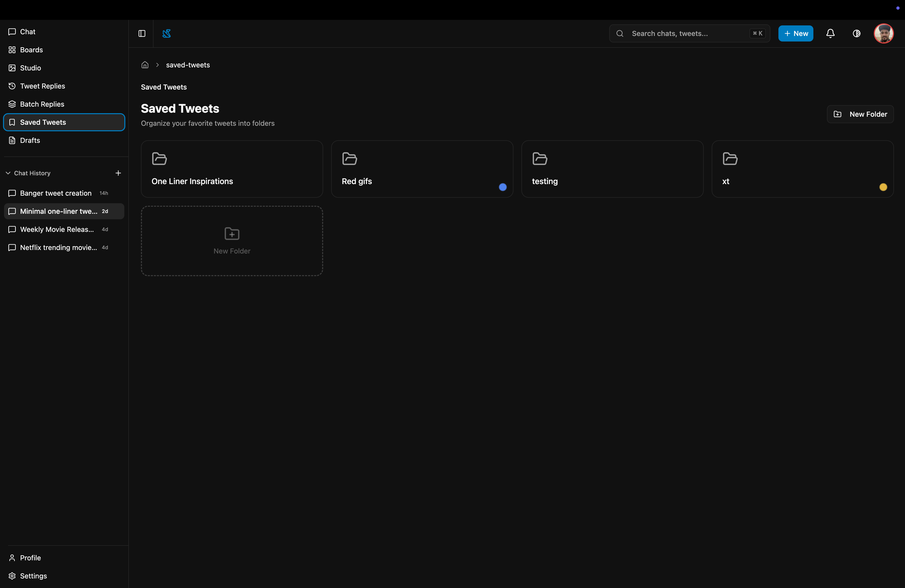Click the yellow dot on xt folder
Image resolution: width=905 pixels, height=588 pixels.
883,187
